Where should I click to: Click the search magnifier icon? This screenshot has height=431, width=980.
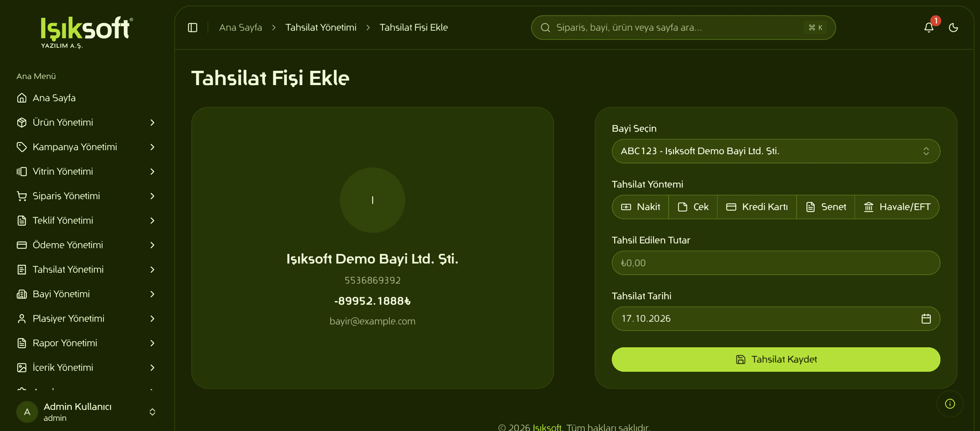tap(545, 28)
